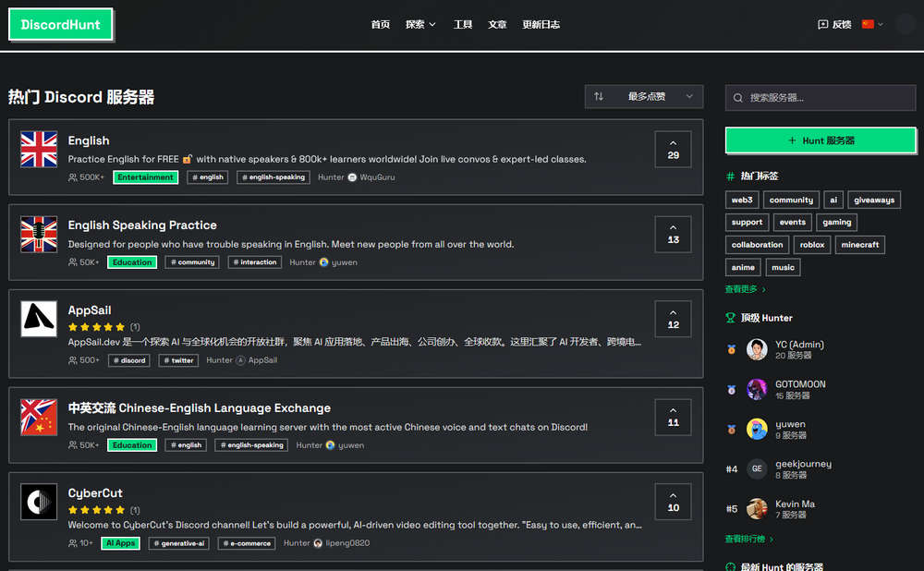The width and height of the screenshot is (924, 571).
Task: Open the Chinese-English Language Exchange flag icon
Action: pyautogui.click(x=39, y=417)
